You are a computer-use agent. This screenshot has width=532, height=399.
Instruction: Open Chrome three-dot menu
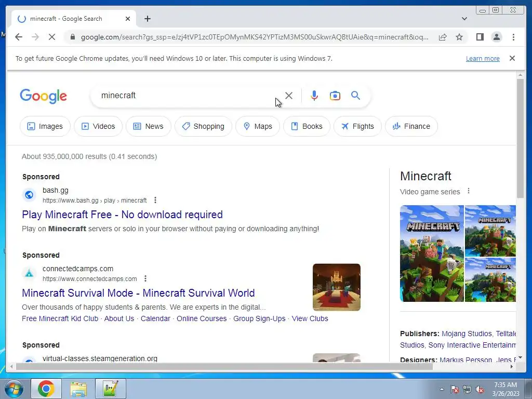pyautogui.click(x=513, y=37)
